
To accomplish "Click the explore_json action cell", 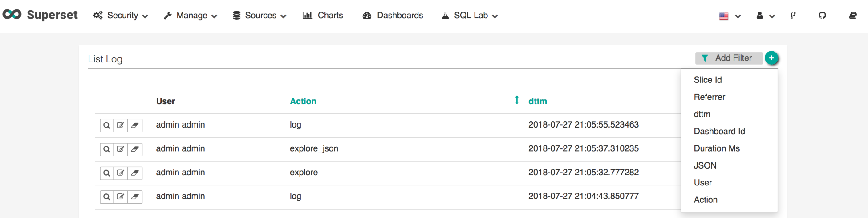I will click(314, 148).
